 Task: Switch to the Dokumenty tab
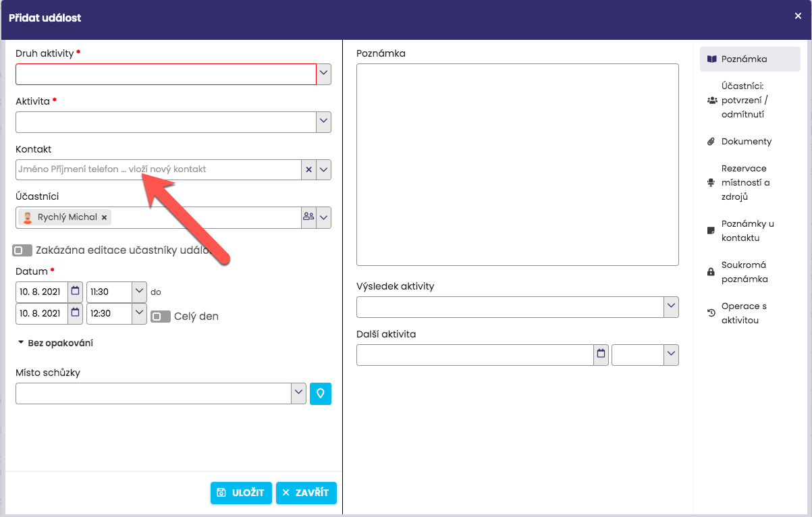tap(745, 142)
